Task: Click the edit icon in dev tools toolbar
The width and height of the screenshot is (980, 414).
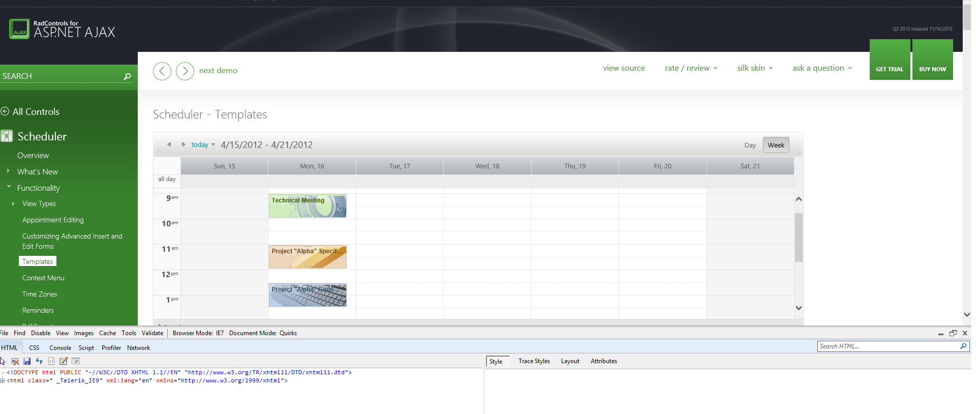Action: (64, 361)
